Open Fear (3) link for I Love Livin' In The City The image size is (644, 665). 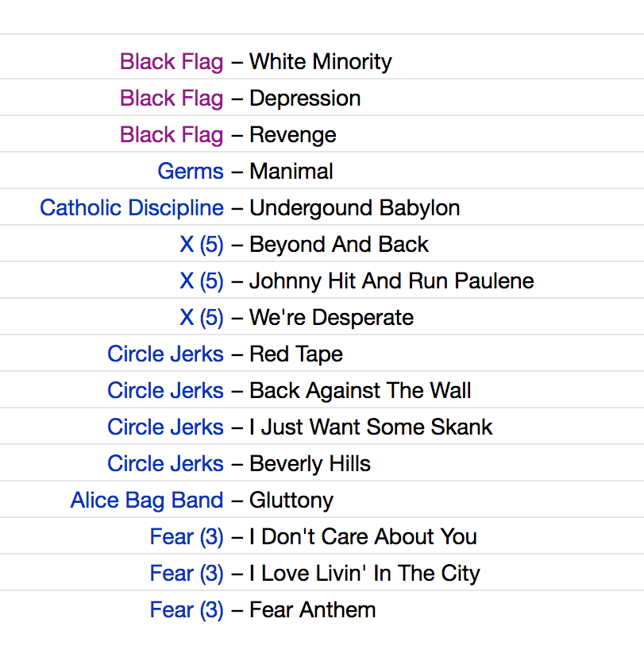point(187,574)
